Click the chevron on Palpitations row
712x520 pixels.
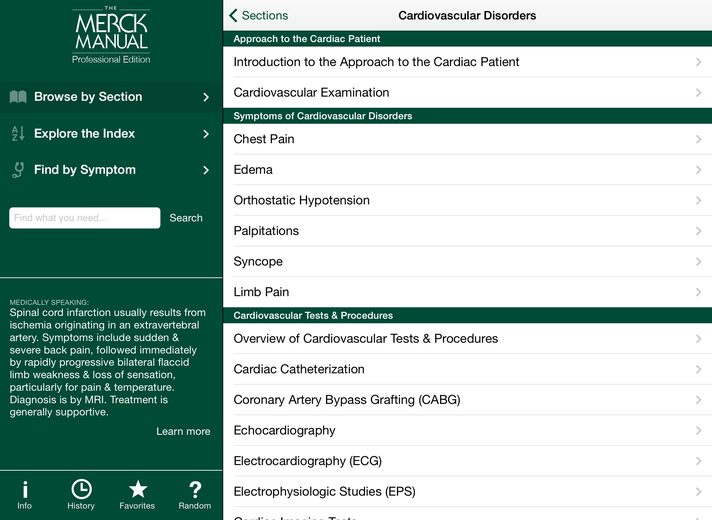click(x=698, y=231)
